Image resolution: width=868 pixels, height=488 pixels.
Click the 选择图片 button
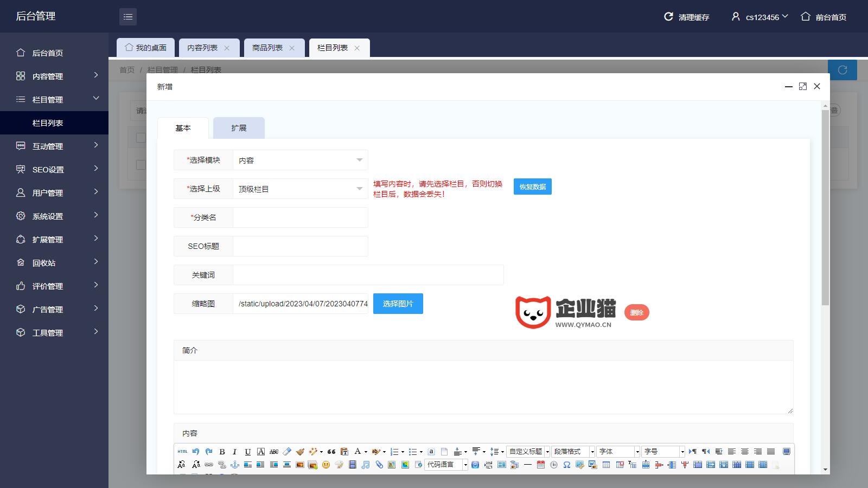pos(398,304)
